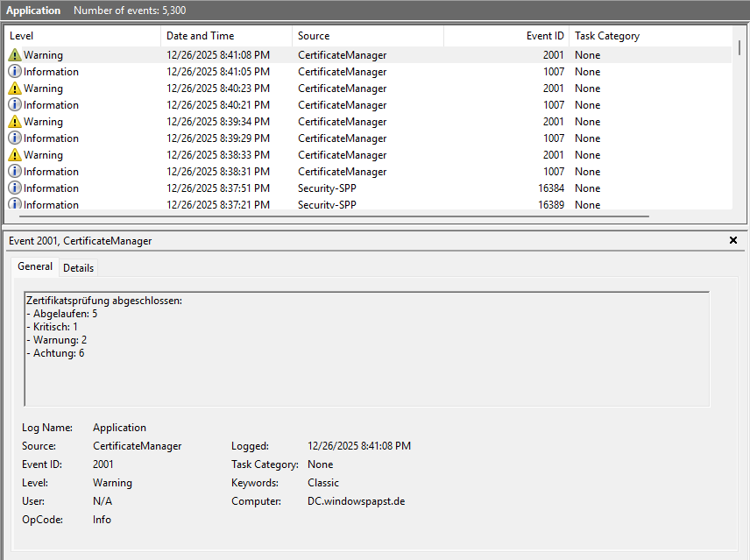Viewport: 750px width, 560px height.
Task: Switch to the Details tab
Action: tap(78, 267)
